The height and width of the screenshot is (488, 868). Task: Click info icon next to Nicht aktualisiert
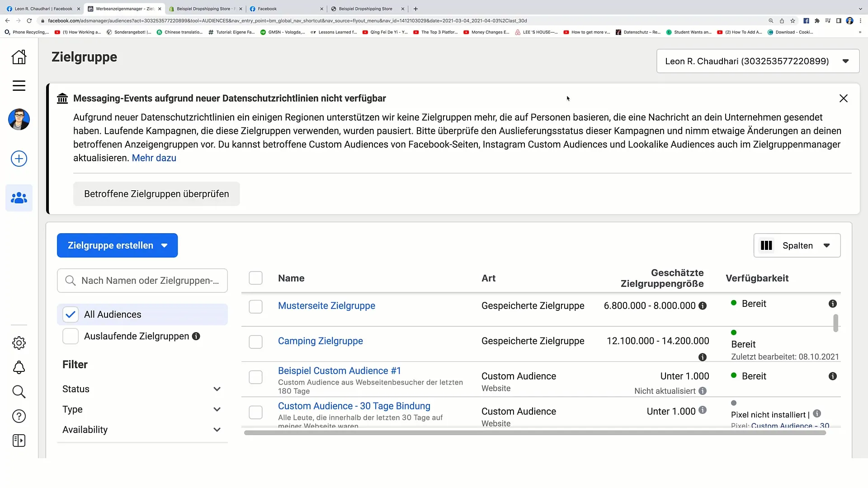point(703,391)
